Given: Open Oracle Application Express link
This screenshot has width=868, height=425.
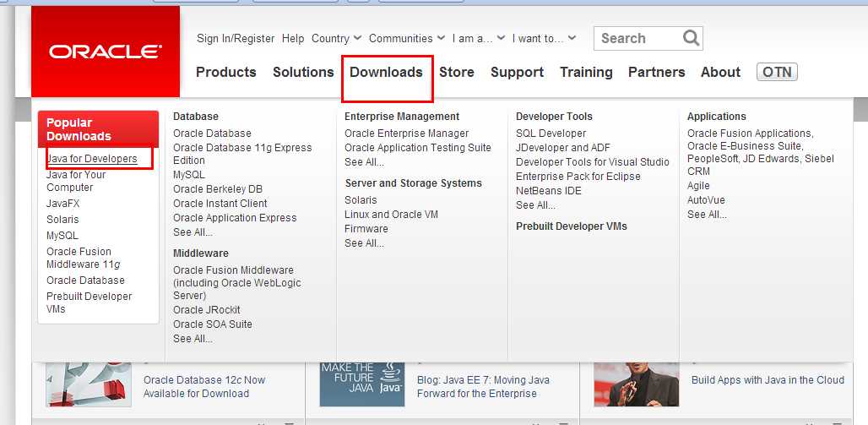Looking at the screenshot, I should [x=235, y=218].
